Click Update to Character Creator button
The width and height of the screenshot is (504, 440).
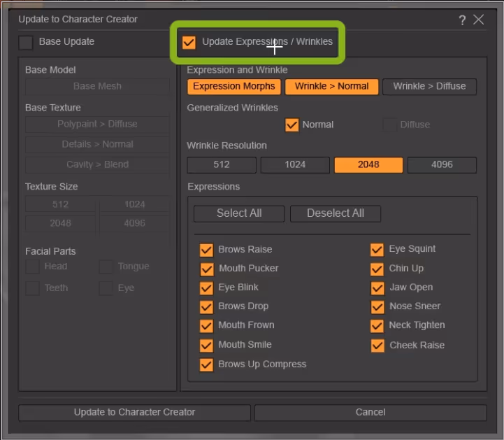tap(135, 413)
